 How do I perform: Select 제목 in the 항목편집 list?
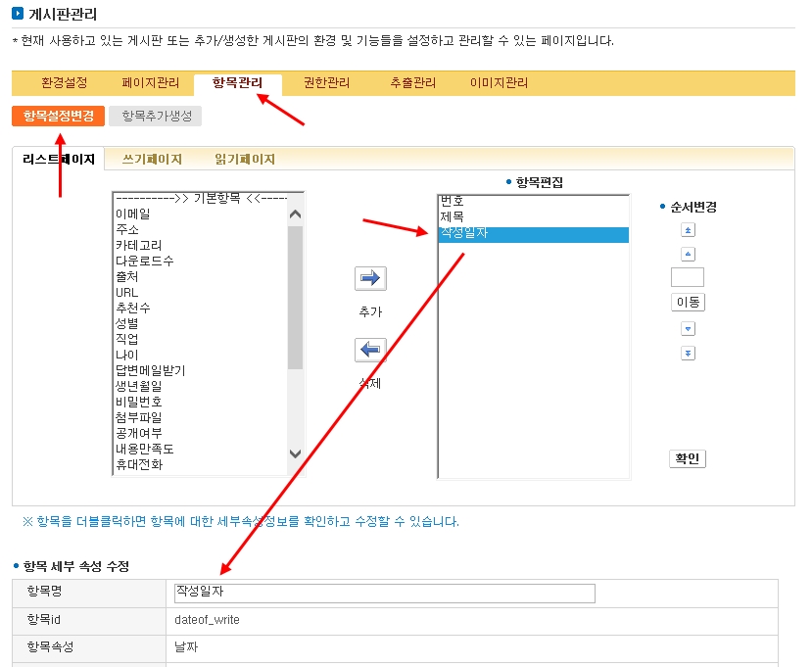(453, 216)
